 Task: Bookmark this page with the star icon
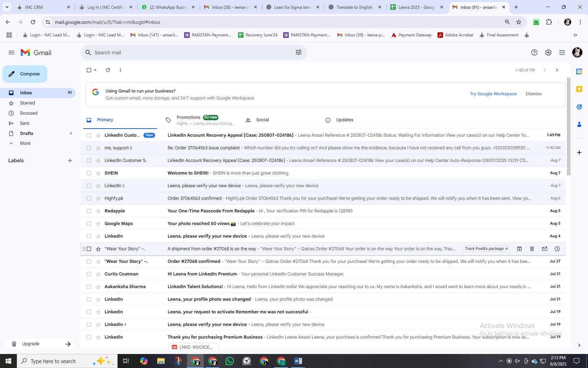click(519, 22)
